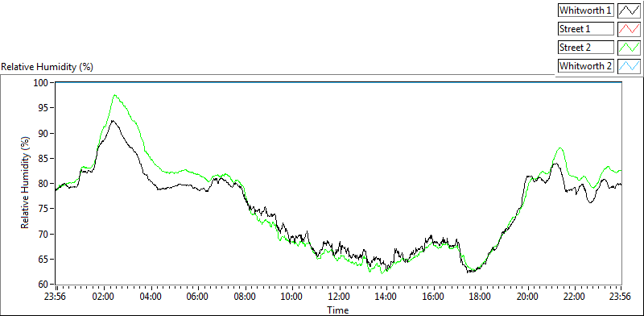The width and height of the screenshot is (644, 316).
Task: Click the 14:00 time axis label
Action: click(386, 297)
